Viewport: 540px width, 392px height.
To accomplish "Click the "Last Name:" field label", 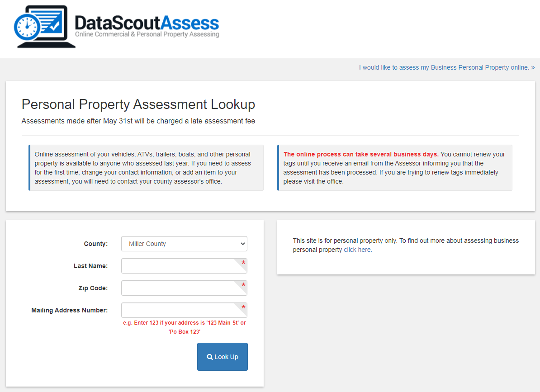I will pos(90,266).
